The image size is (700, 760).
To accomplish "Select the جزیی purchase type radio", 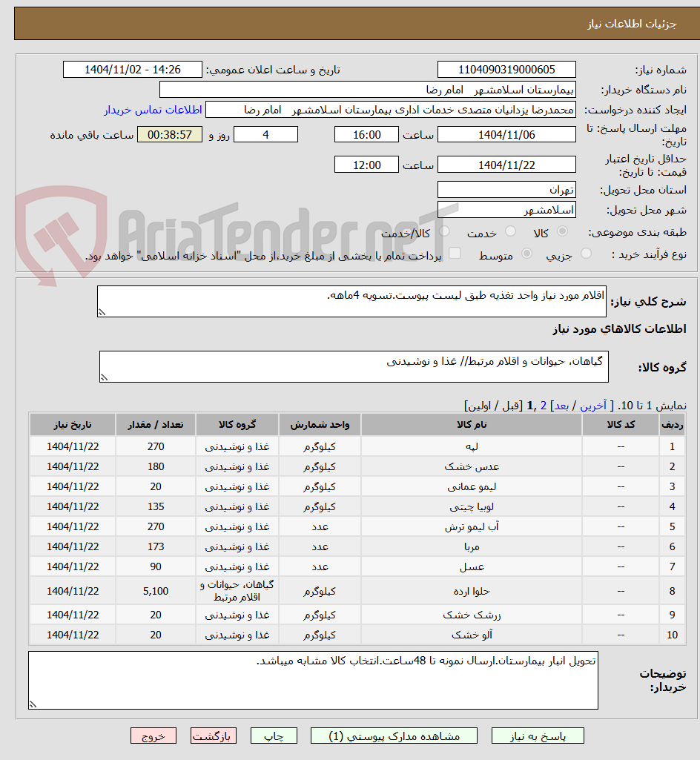I will 586,254.
